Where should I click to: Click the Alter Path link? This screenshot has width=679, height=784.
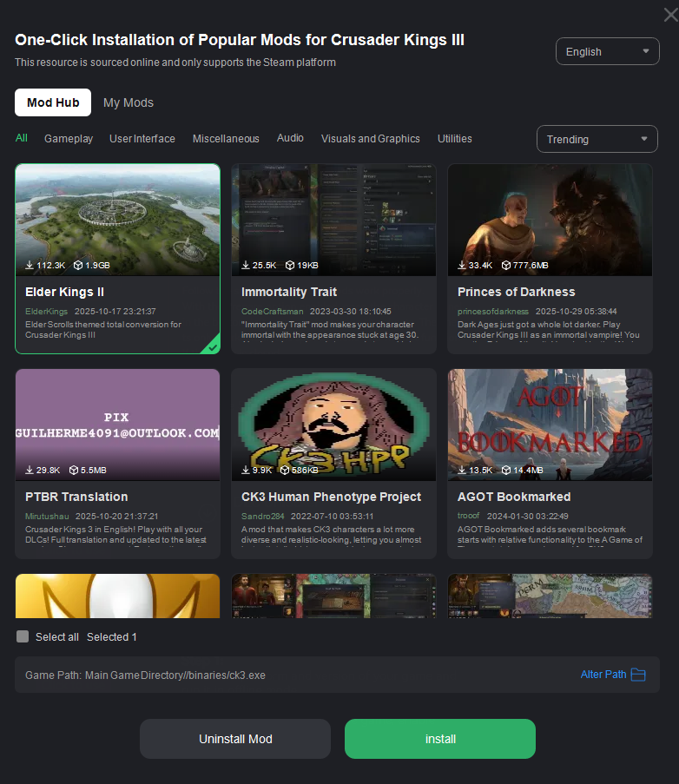click(x=603, y=675)
